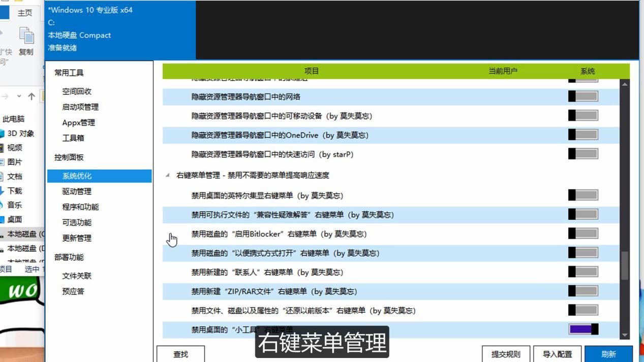Image resolution: width=644 pixels, height=362 pixels.
Task: Open the Explorer recent locations dropdown arrow
Action: (19, 96)
